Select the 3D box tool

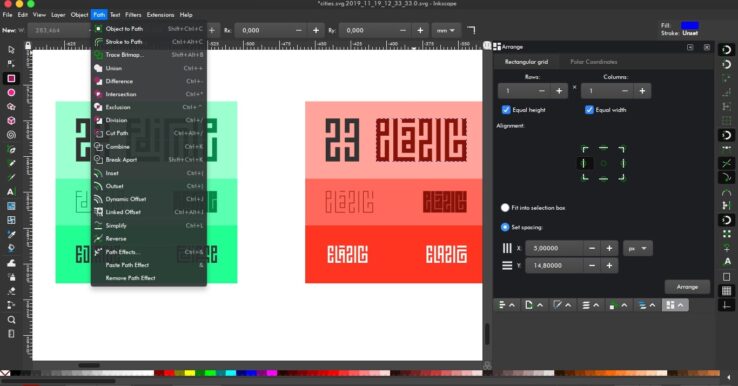(11, 121)
